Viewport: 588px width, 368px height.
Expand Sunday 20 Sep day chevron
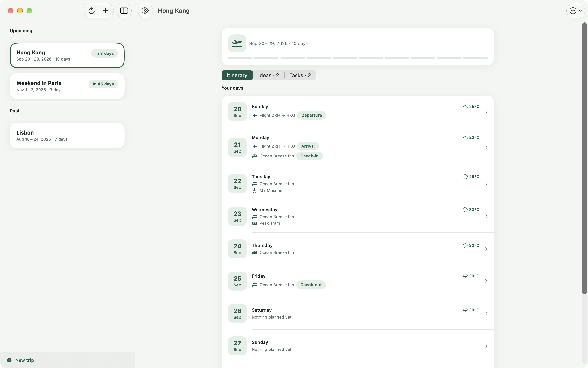click(486, 112)
